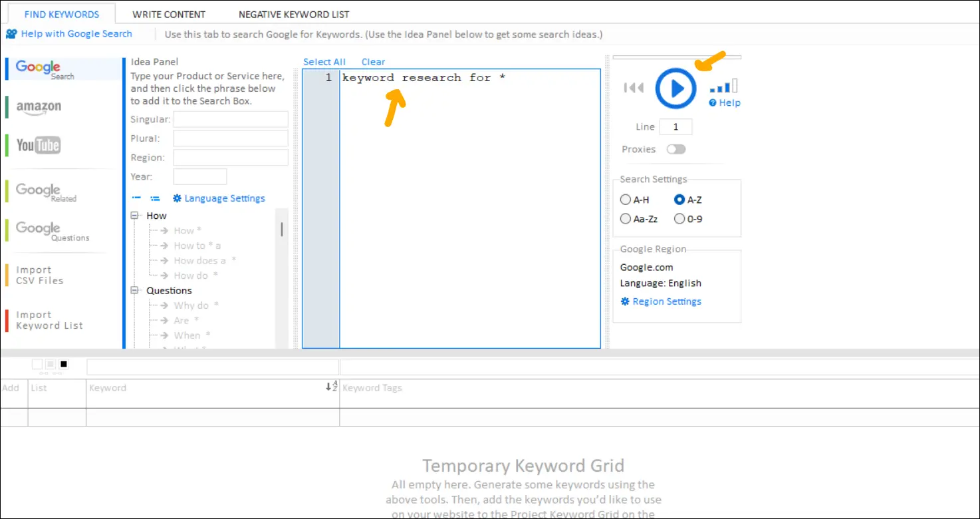Image resolution: width=980 pixels, height=519 pixels.
Task: Collapse the Questions tree node
Action: tap(134, 291)
